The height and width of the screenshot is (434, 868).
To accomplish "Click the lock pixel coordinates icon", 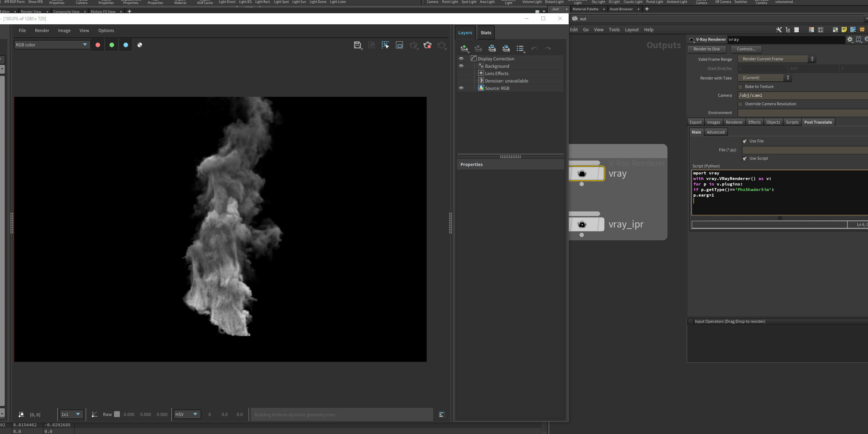I will click(x=21, y=414).
